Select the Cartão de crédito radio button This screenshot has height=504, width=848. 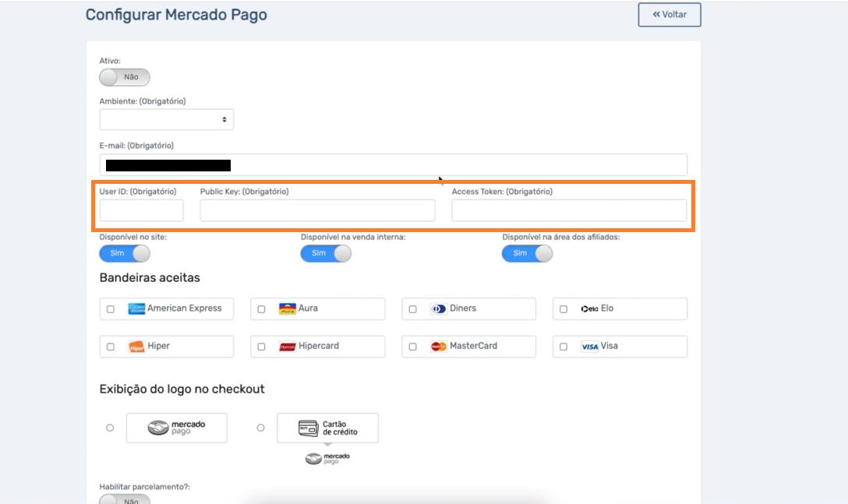(260, 428)
